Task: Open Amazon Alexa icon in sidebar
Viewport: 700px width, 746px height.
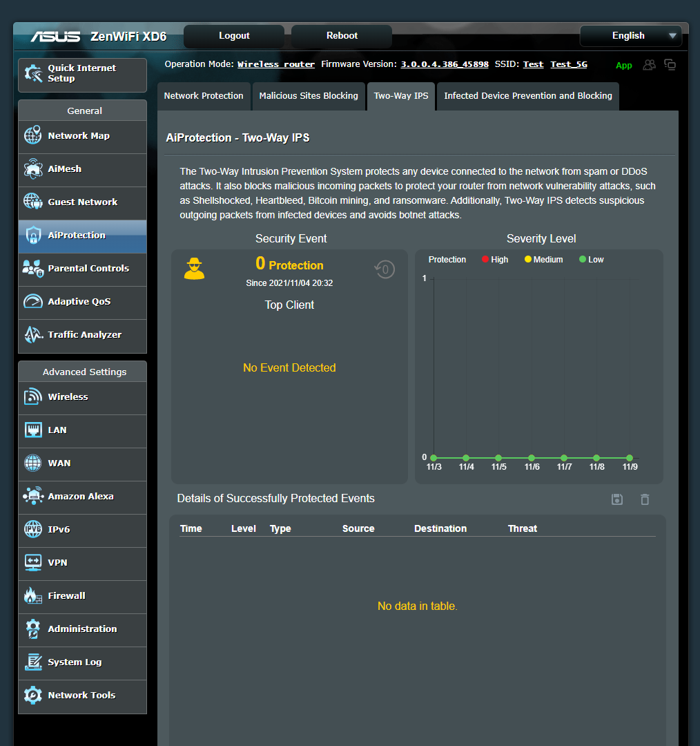Action: coord(33,496)
